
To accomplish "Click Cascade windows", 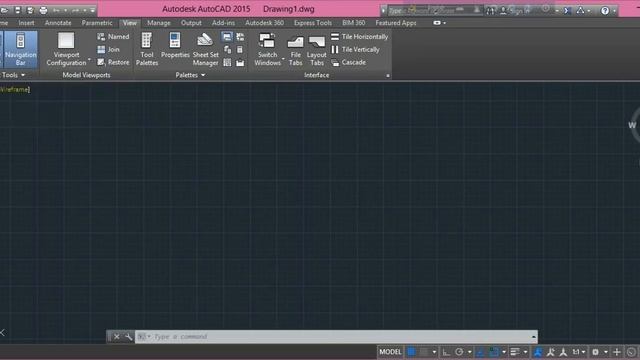I will click(x=349, y=62).
